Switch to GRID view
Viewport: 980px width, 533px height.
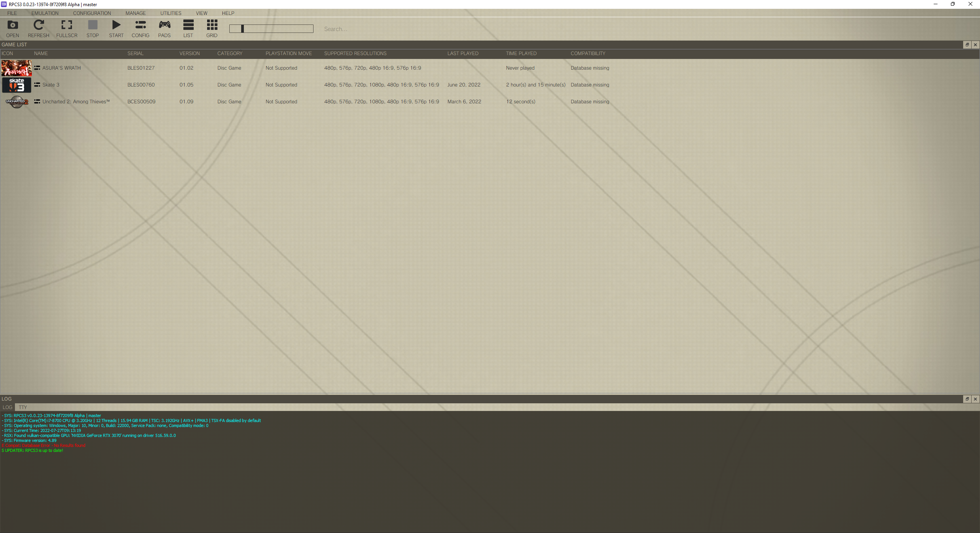pyautogui.click(x=211, y=28)
